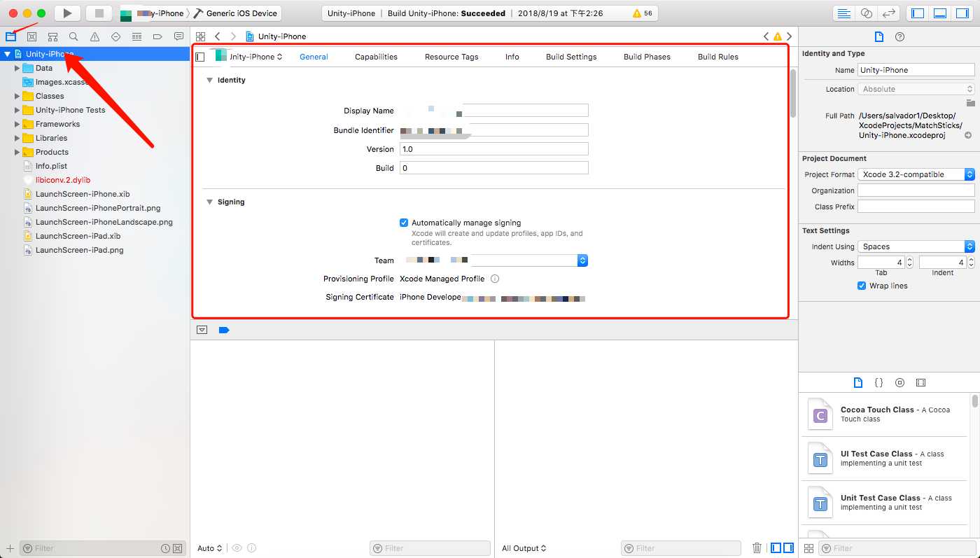Show the Media library
Image resolution: width=980 pixels, height=558 pixels.
[920, 383]
